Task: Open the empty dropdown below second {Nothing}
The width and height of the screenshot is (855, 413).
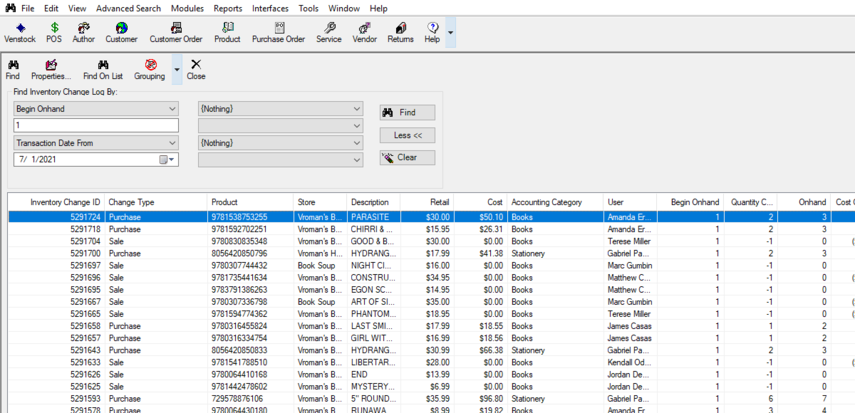Action: click(x=280, y=160)
